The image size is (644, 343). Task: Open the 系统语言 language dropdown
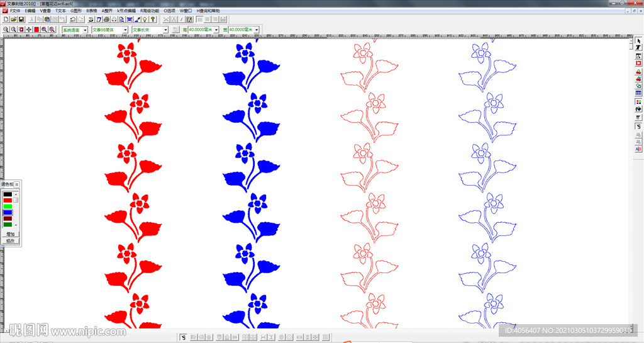[x=86, y=30]
